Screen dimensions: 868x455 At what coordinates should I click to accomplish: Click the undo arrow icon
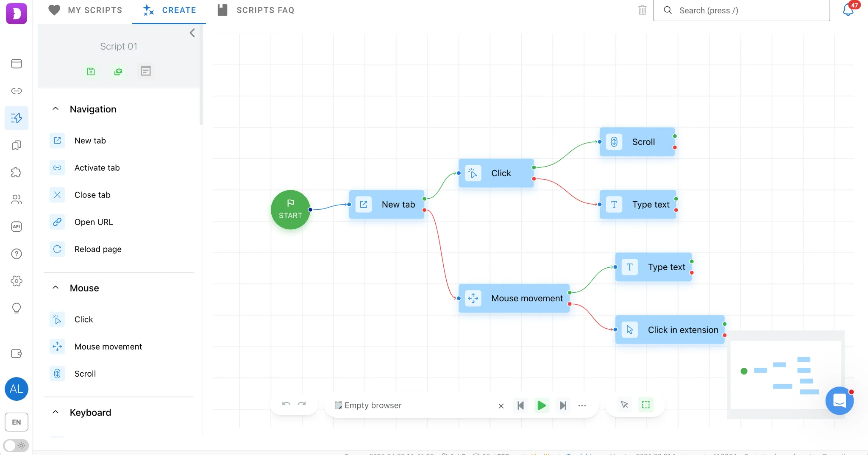(286, 405)
